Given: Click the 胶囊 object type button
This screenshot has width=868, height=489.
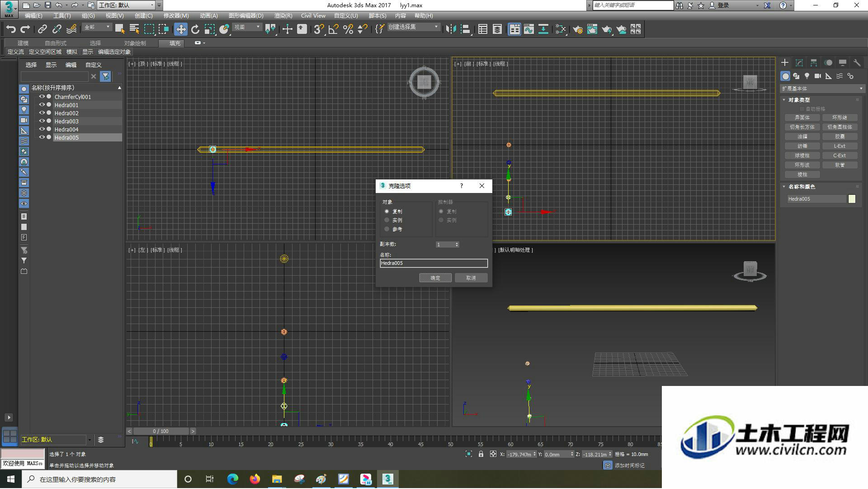Looking at the screenshot, I should (840, 136).
